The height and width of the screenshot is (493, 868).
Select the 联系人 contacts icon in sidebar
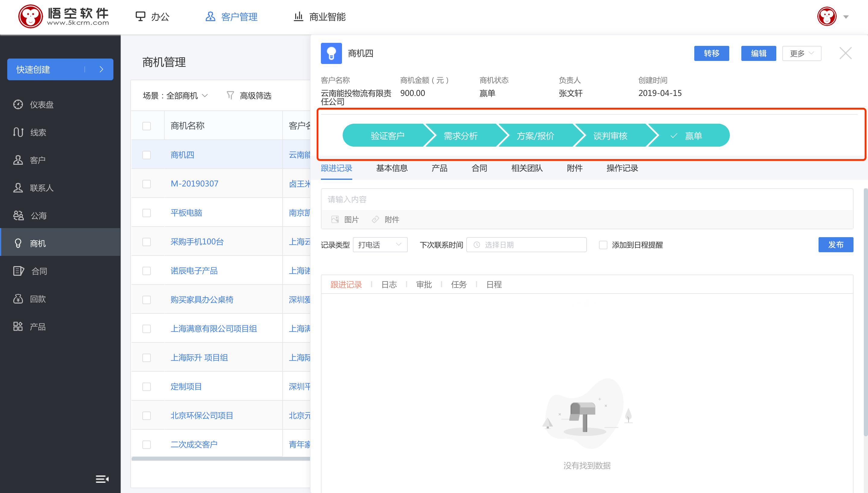click(18, 188)
